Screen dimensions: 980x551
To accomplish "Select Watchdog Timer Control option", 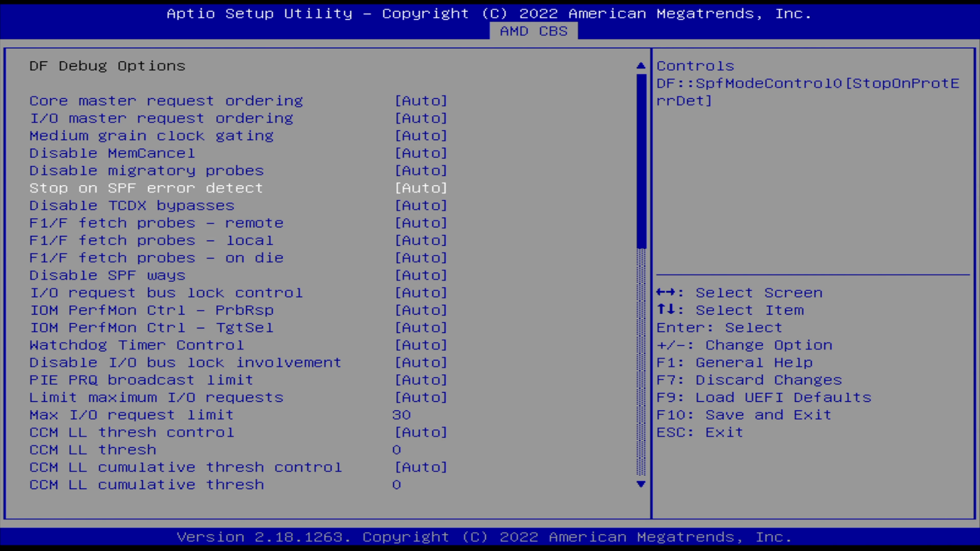I will tap(137, 346).
